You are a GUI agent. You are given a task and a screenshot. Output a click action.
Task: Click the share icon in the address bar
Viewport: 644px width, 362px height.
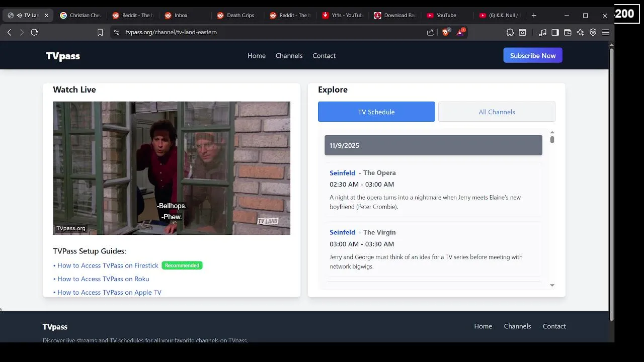click(x=430, y=32)
